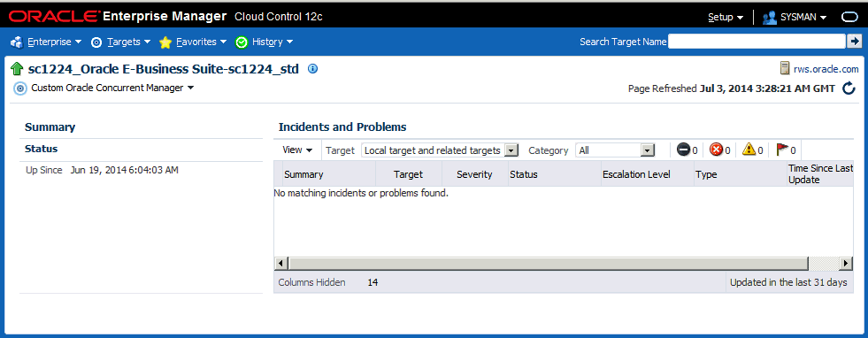Open the View dropdown in Incidents table
This screenshot has height=338, width=868.
(x=297, y=150)
